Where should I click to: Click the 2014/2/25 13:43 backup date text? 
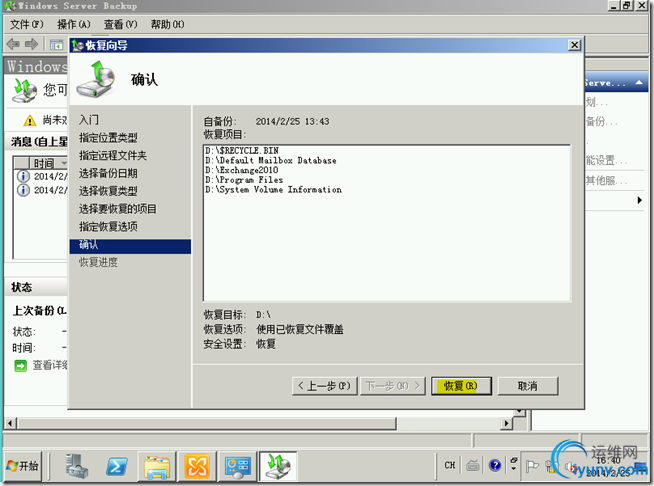(292, 121)
